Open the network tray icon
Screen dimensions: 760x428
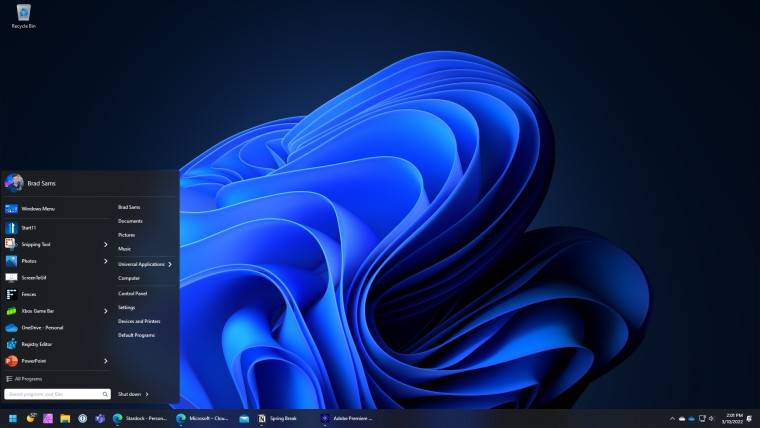coord(702,419)
